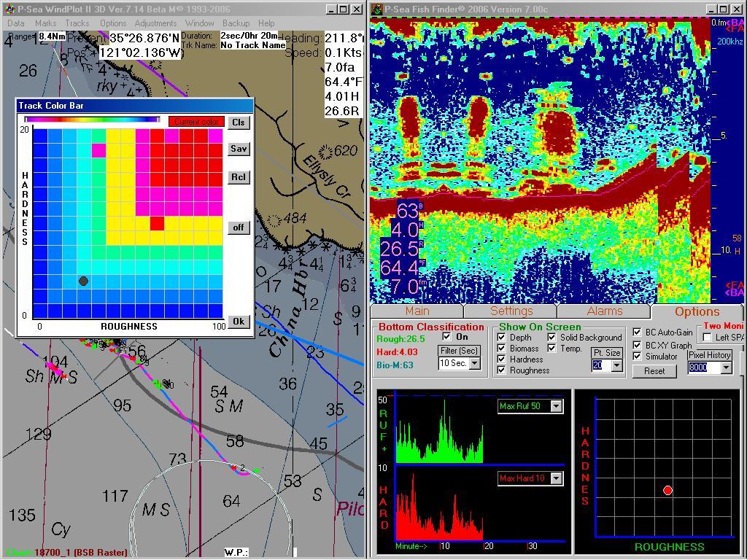Open the Pt. Size dropdown
Image resolution: width=747 pixels, height=560 pixels.
pos(617,365)
